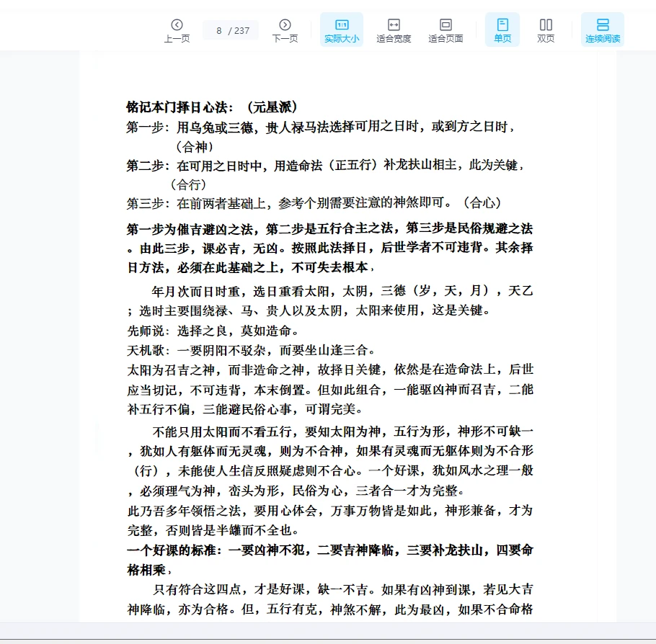Go to previous page (上一页)
This screenshot has width=656, height=644.
coord(177,30)
